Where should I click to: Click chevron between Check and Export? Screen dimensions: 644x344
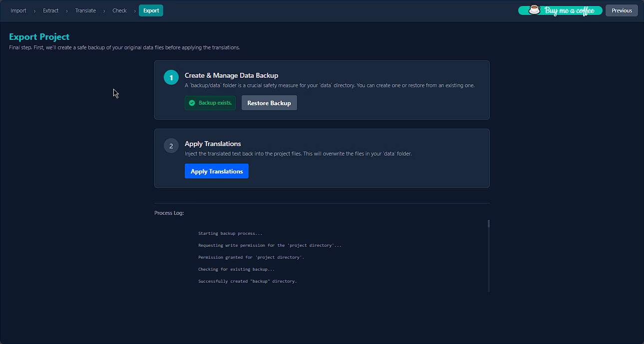pos(134,10)
